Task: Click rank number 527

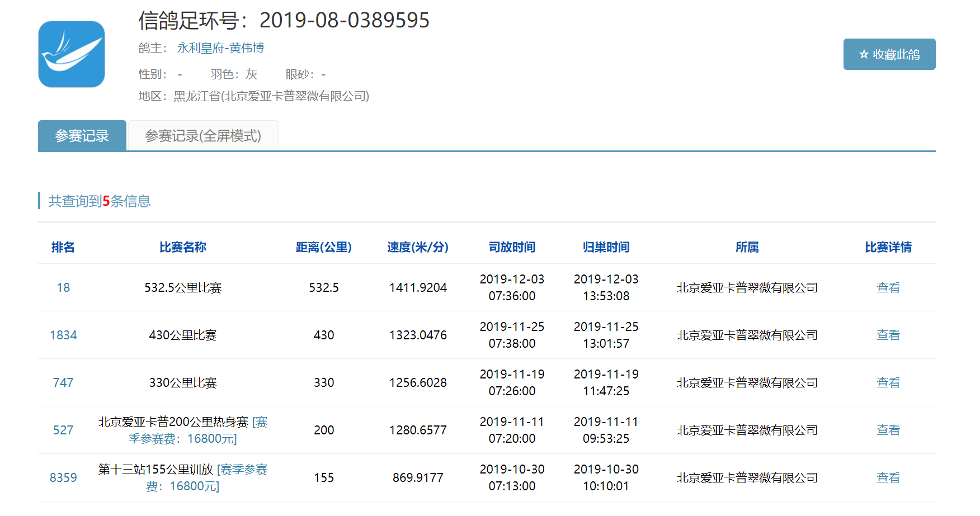Action: pyautogui.click(x=63, y=430)
